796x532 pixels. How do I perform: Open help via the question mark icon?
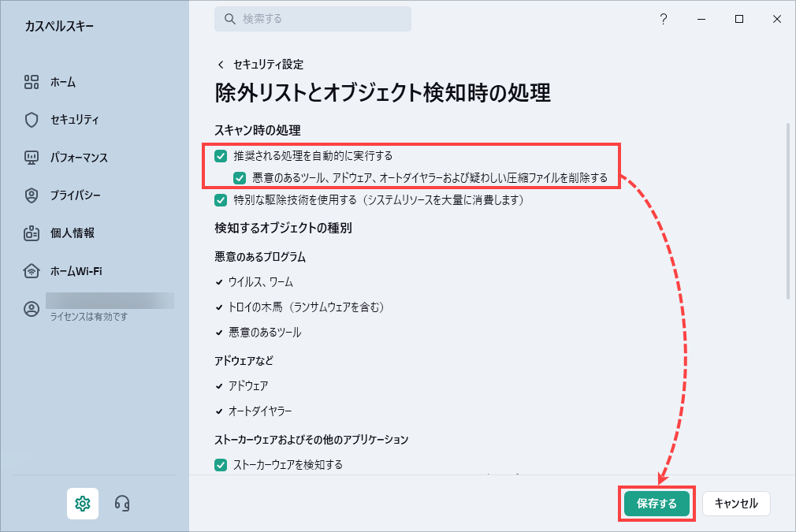pos(664,20)
